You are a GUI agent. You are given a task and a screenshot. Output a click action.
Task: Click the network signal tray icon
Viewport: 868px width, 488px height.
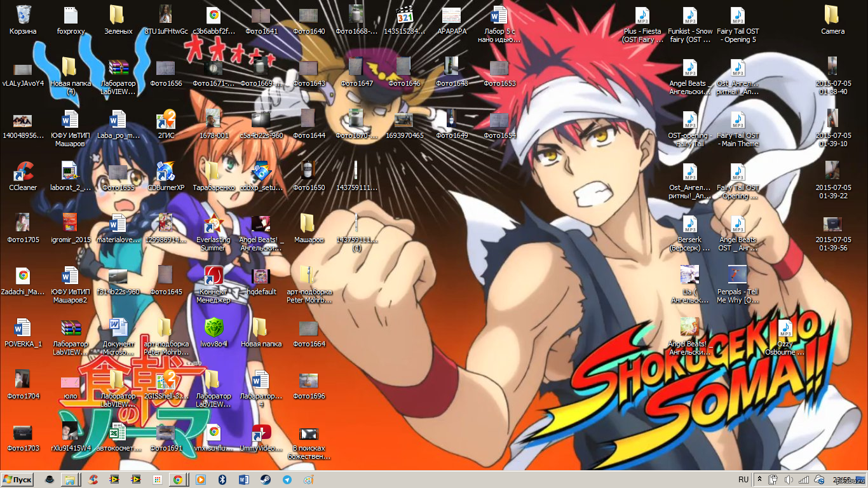point(803,480)
